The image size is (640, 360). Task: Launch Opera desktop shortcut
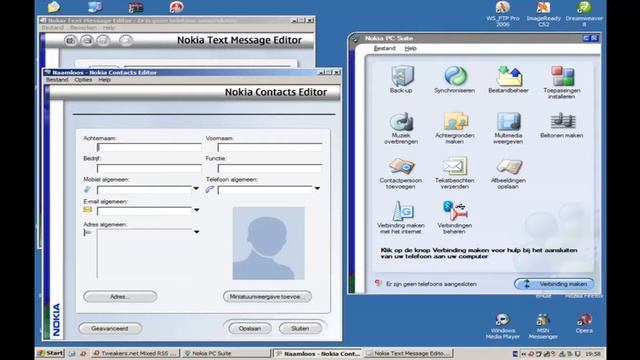point(584,323)
